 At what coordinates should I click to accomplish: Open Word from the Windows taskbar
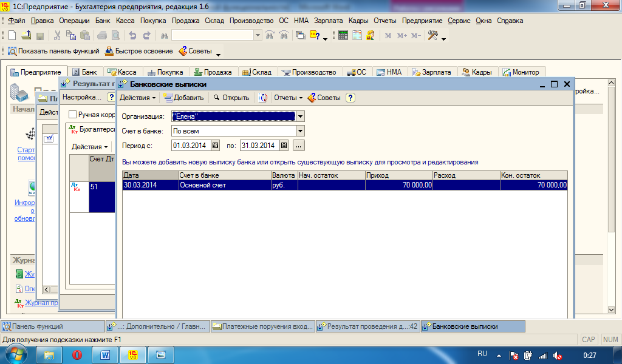coord(105,355)
